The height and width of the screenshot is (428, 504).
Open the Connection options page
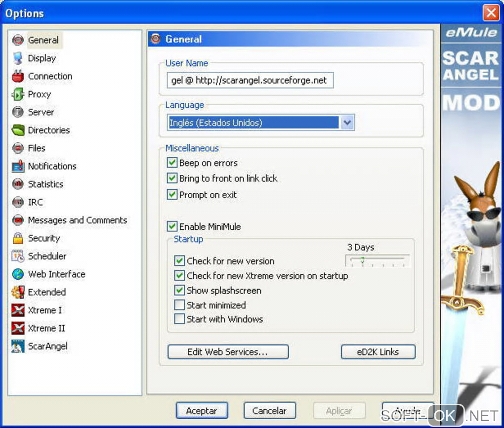(50, 76)
